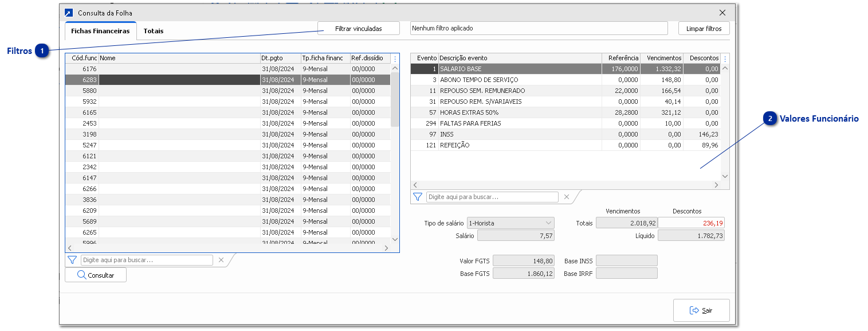Clear the employee list search with X
Viewport: 868px width, 331px height.
pyautogui.click(x=221, y=260)
